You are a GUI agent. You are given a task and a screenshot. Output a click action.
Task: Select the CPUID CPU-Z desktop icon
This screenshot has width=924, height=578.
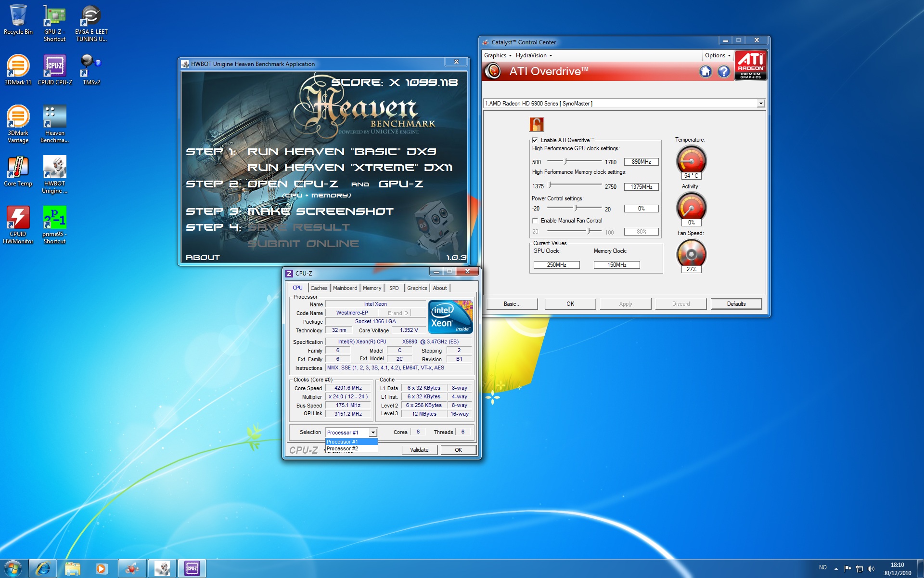[54, 70]
